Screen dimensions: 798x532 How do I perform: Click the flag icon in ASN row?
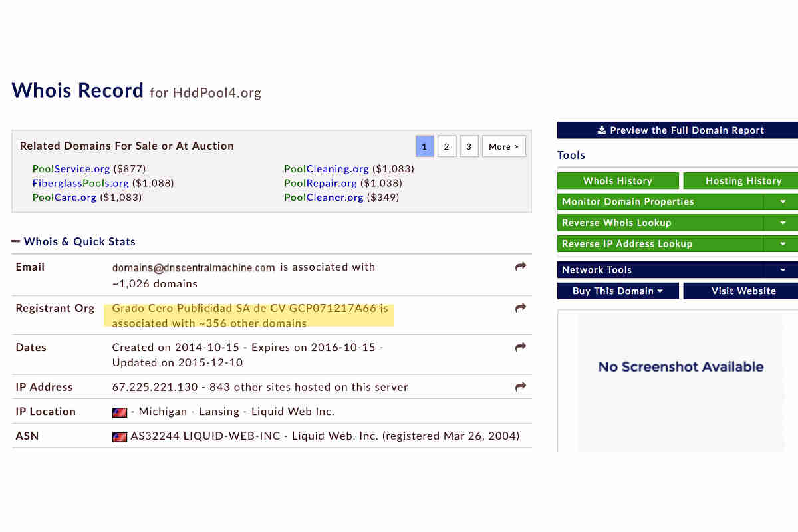pyautogui.click(x=120, y=437)
